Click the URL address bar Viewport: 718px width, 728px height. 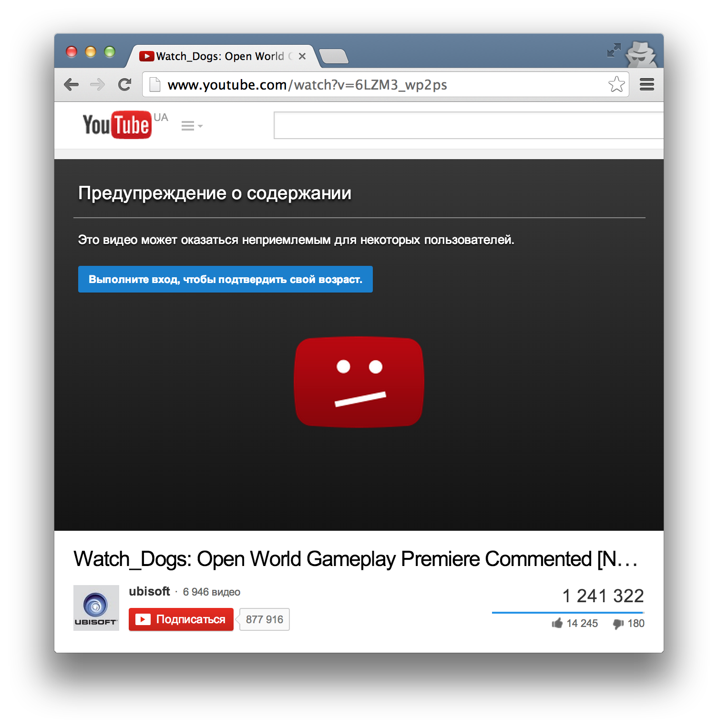click(x=381, y=85)
